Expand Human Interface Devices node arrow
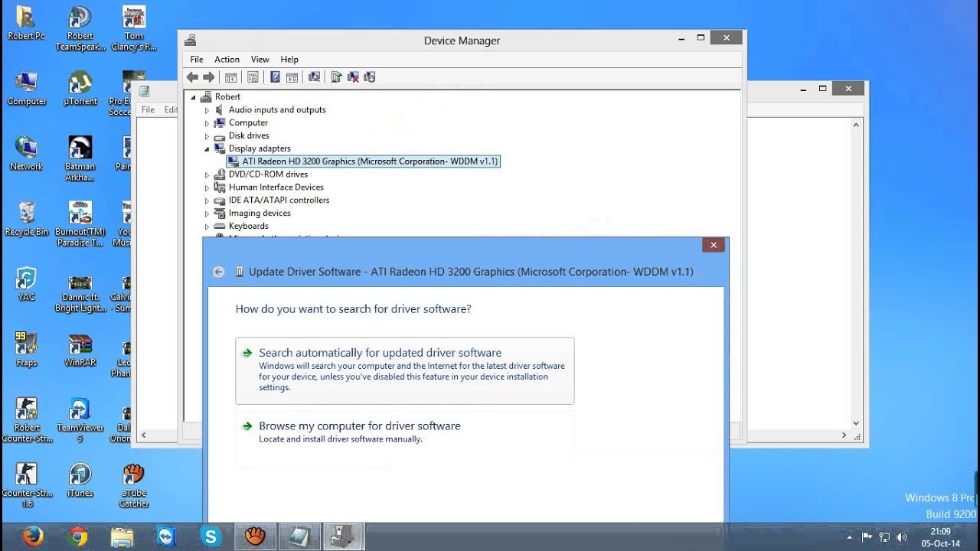 coord(207,188)
